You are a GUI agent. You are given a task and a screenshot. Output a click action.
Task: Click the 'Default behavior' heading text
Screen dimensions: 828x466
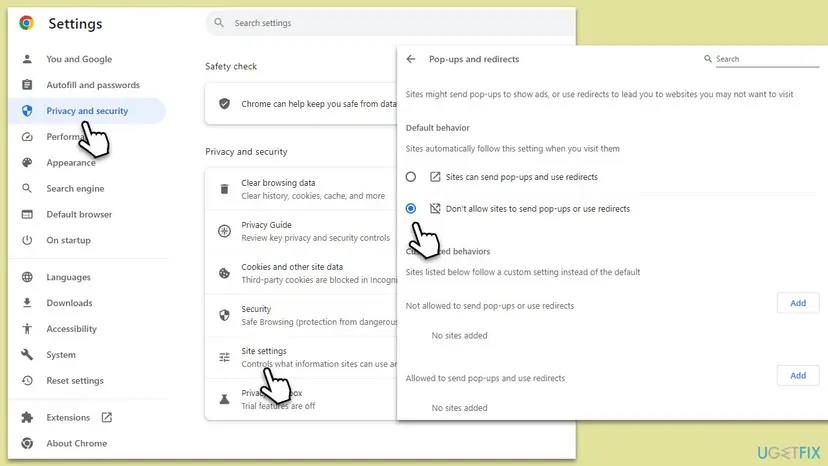pyautogui.click(x=437, y=128)
